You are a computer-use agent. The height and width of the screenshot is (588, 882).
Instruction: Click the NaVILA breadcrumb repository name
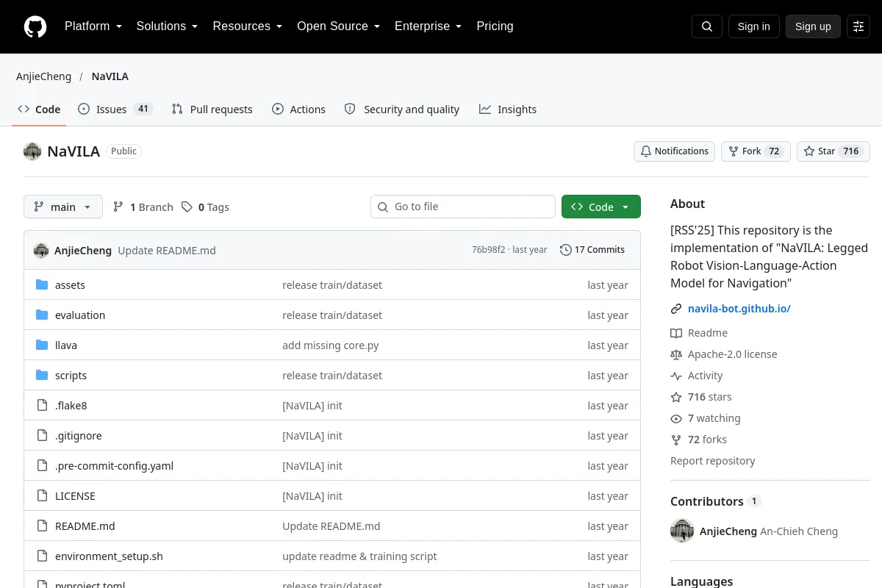click(110, 76)
